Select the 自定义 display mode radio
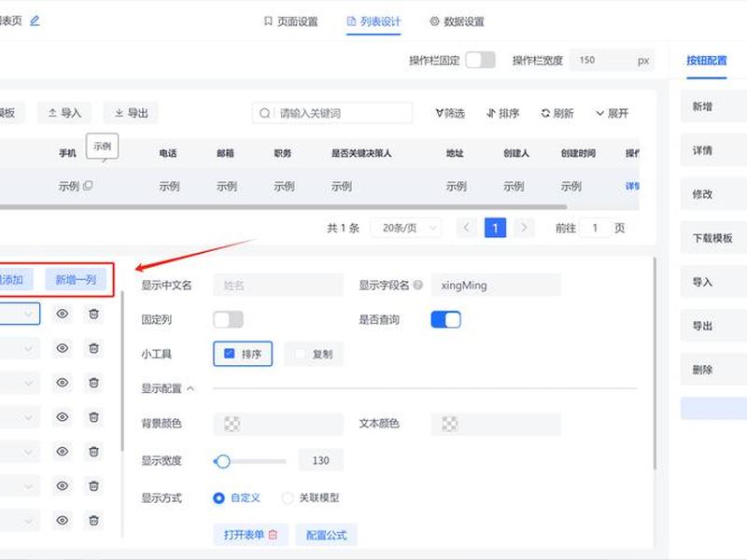Image resolution: width=747 pixels, height=560 pixels. (x=218, y=498)
